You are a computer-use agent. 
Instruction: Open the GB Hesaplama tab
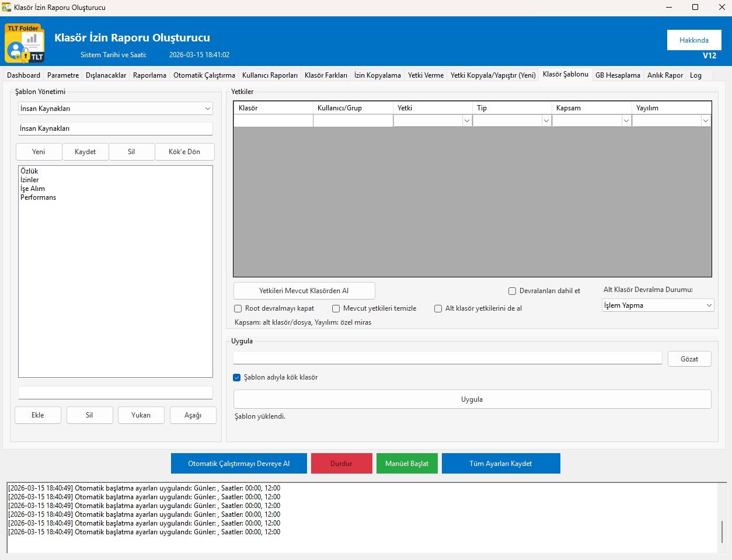(618, 75)
